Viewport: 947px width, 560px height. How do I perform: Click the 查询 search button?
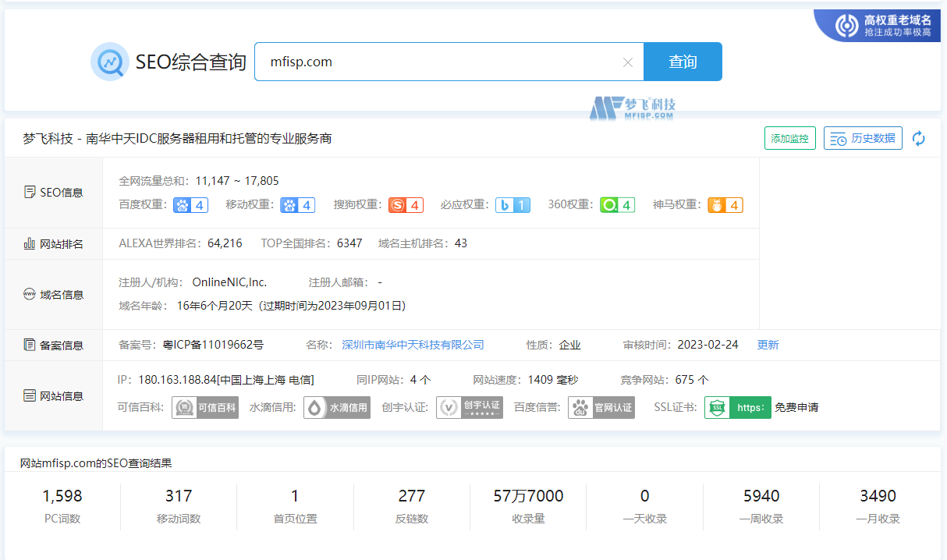tap(683, 61)
